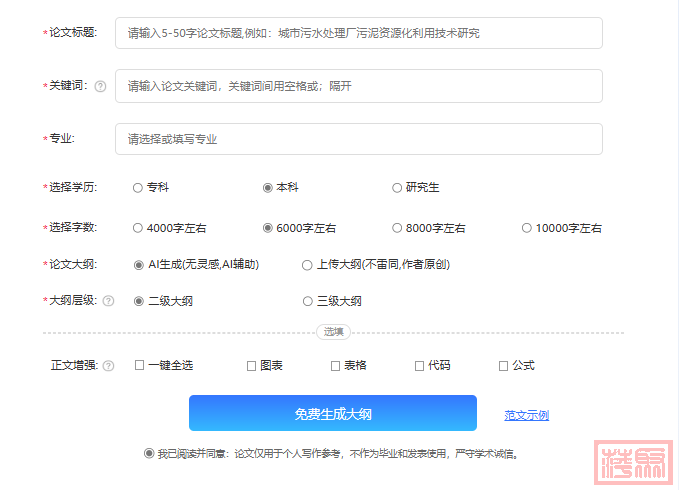This screenshot has width=679, height=490.
Task: Choose 8000字左右 word count
Action: click(x=397, y=228)
